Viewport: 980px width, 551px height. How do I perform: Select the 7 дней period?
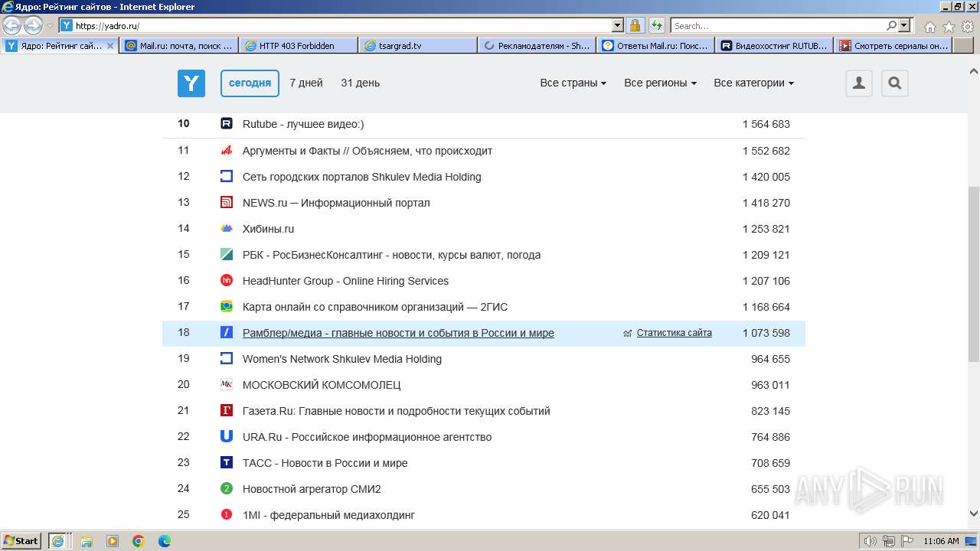coord(306,83)
